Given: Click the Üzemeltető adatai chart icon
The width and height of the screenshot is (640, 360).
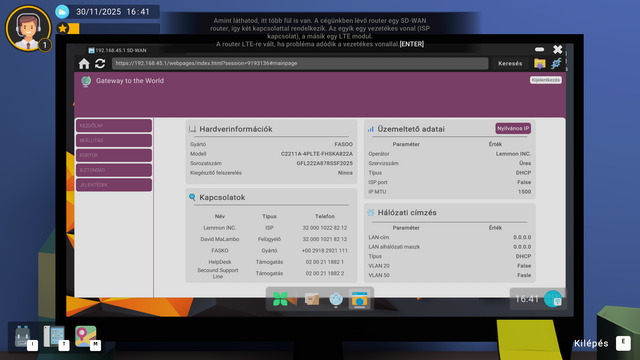Looking at the screenshot, I should coord(371,129).
